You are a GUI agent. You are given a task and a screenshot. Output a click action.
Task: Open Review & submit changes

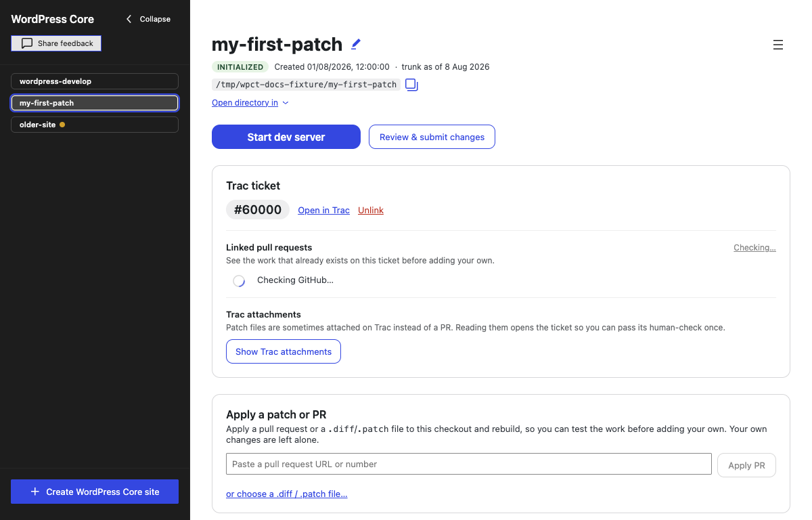point(432,137)
